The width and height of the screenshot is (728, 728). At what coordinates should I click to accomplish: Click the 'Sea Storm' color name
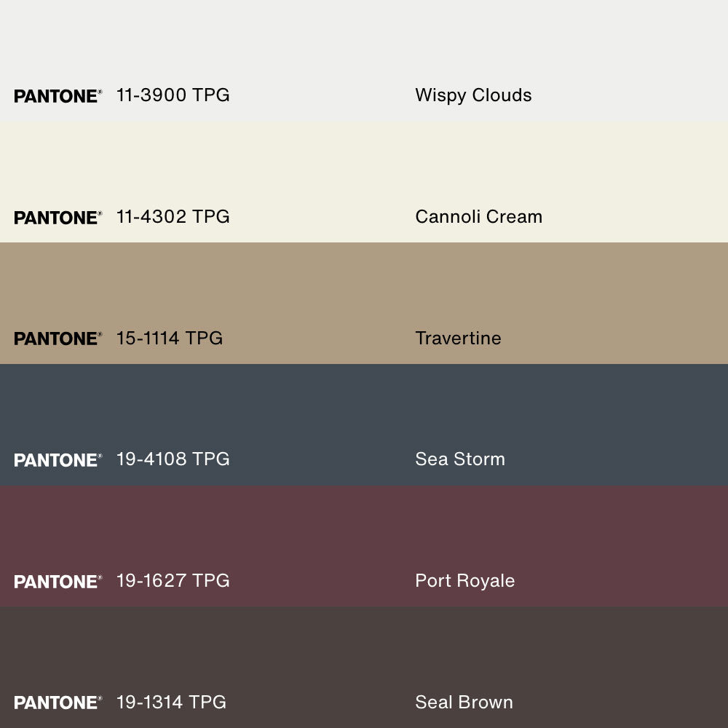pos(459,459)
